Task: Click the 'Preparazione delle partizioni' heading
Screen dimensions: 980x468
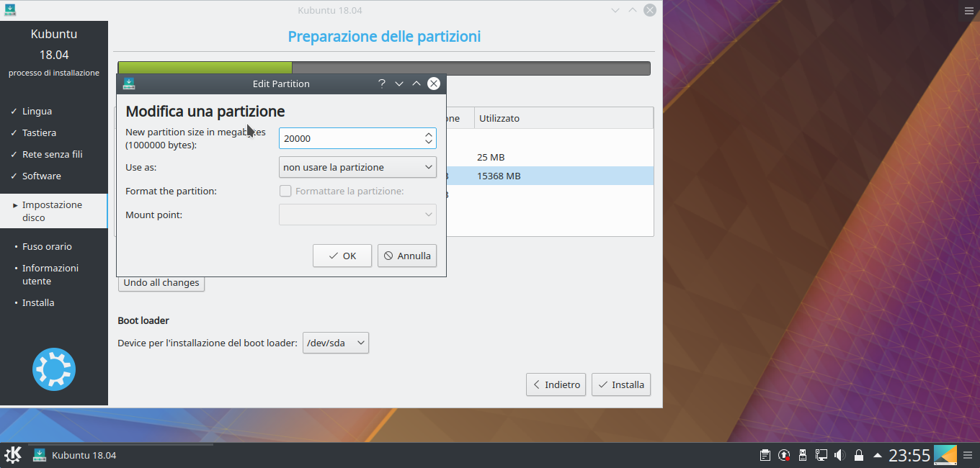Action: pos(384,36)
